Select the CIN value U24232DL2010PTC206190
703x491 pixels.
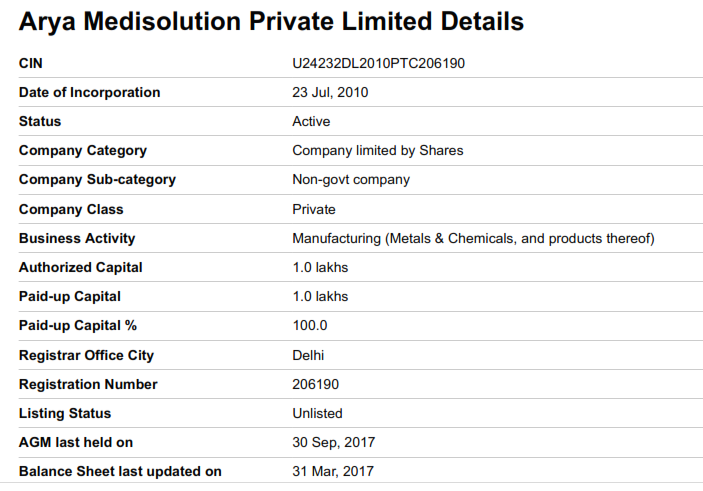pos(378,63)
